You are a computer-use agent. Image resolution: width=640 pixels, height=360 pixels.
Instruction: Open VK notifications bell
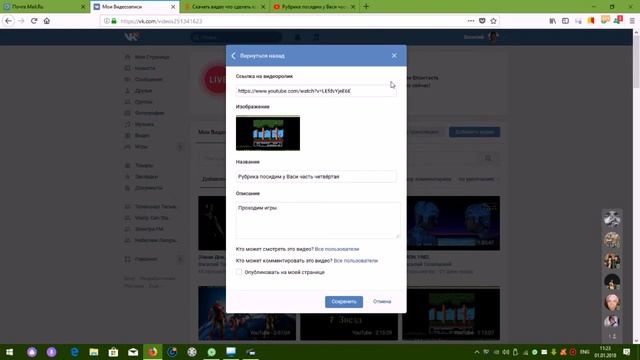[298, 37]
